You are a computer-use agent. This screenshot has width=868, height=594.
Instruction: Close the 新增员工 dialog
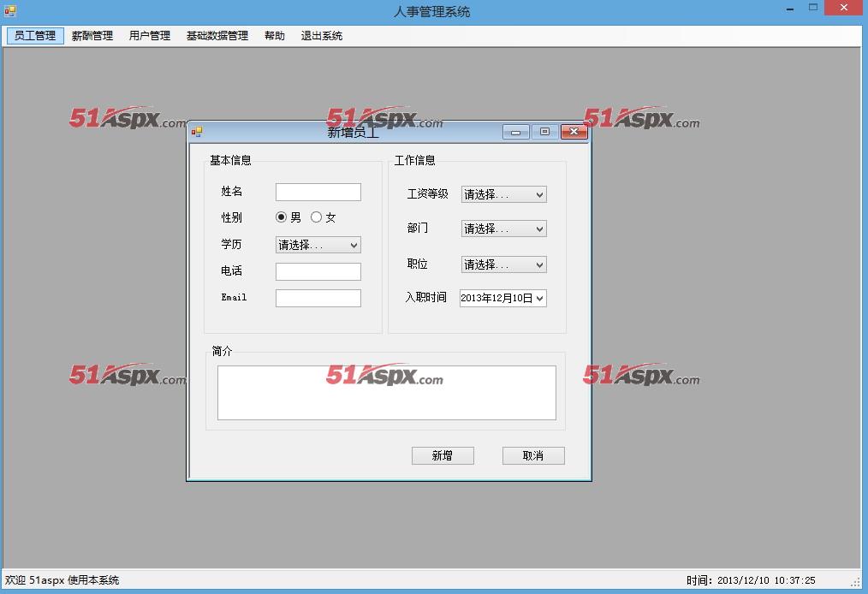click(574, 132)
